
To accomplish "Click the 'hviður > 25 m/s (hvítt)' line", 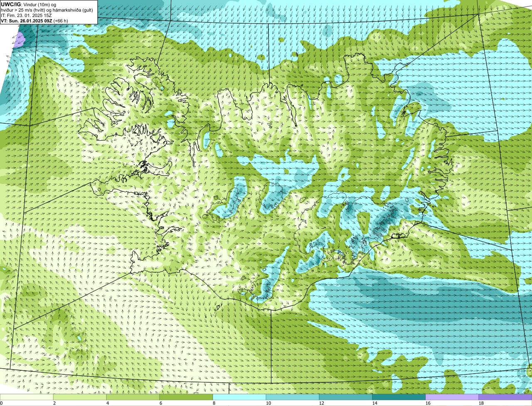I will point(24,10).
